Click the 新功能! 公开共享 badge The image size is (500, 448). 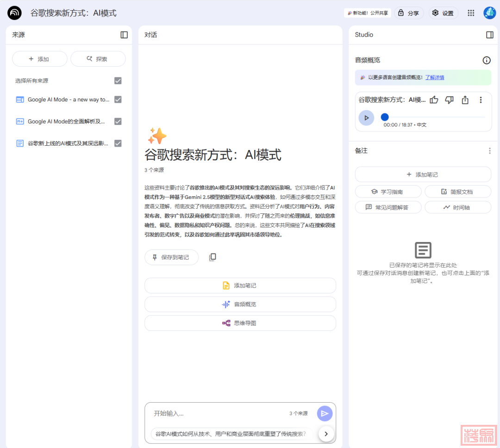click(x=368, y=13)
